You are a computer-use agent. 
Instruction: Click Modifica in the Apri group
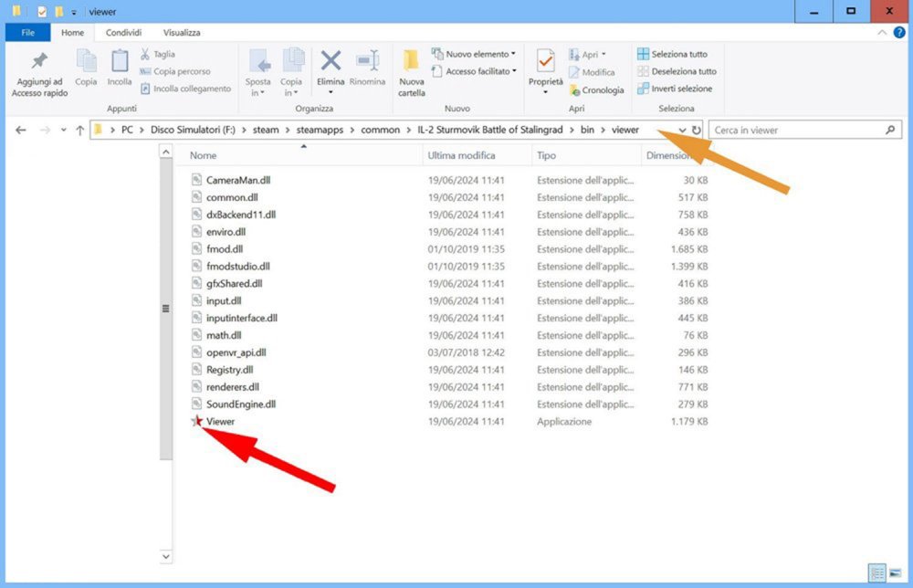pyautogui.click(x=592, y=72)
